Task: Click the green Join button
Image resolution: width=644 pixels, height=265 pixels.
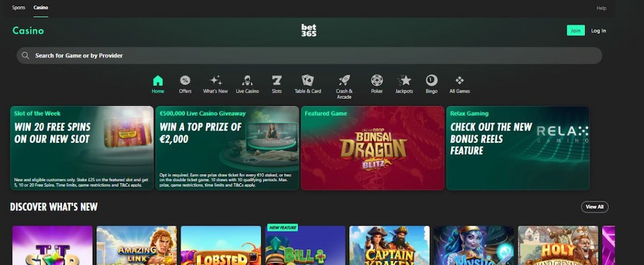Action: click(576, 30)
